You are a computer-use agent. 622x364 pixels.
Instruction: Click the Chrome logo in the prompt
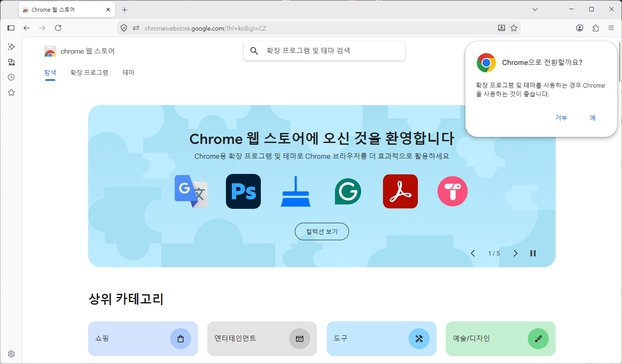[486, 62]
